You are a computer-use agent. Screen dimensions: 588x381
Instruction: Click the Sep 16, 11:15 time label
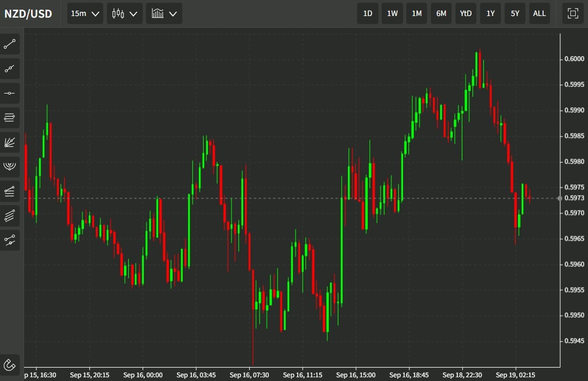coord(303,375)
